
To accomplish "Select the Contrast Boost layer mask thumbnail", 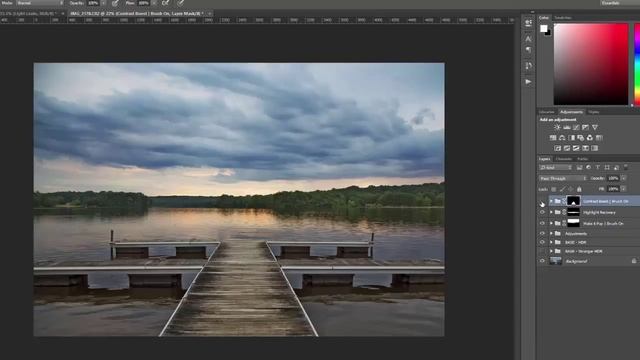I will (573, 201).
